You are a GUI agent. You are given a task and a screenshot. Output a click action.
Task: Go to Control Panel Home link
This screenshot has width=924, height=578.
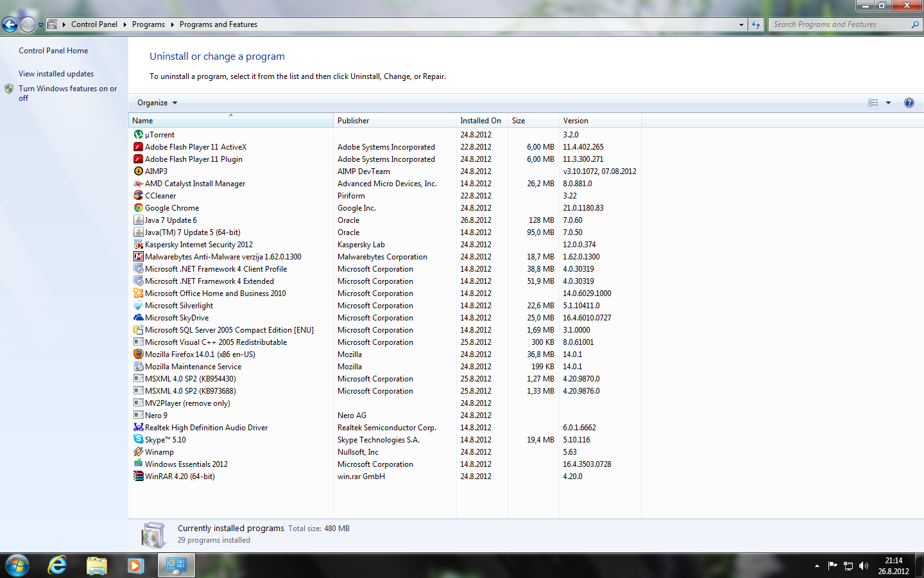pos(53,51)
